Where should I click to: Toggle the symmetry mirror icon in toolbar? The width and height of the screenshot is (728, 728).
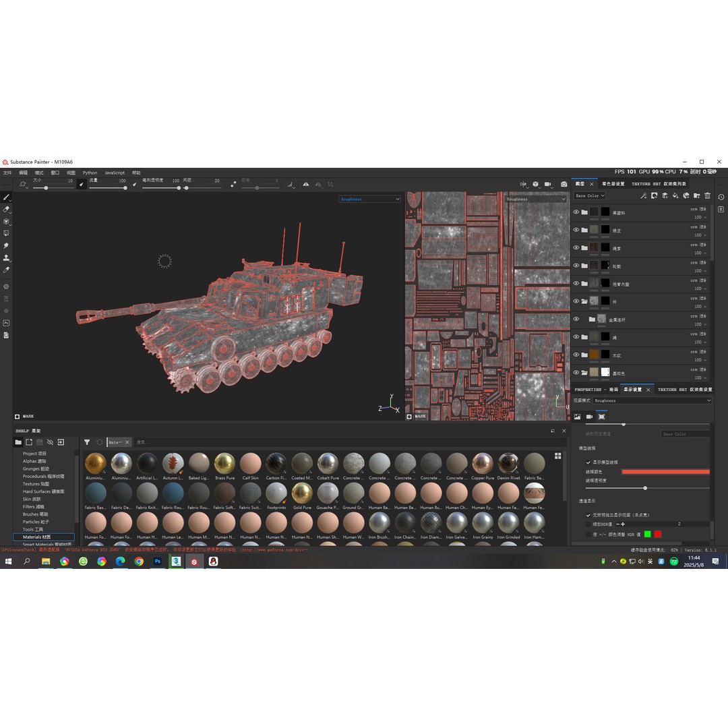tap(306, 184)
